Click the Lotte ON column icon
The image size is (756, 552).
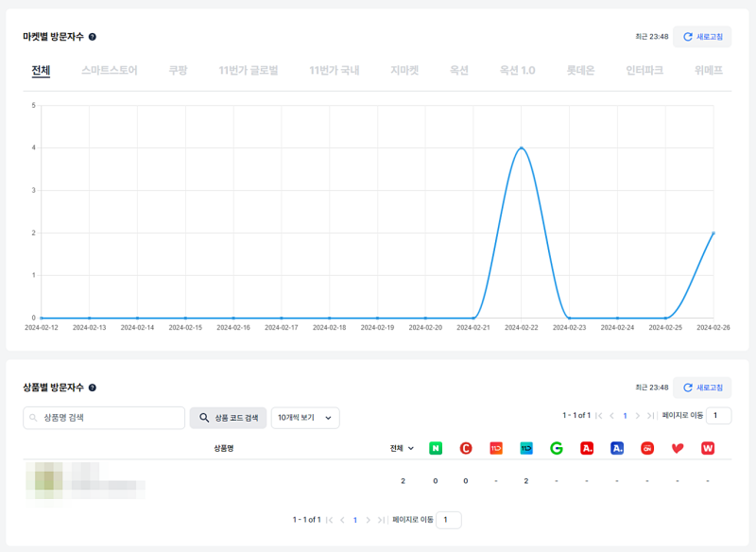[647, 448]
